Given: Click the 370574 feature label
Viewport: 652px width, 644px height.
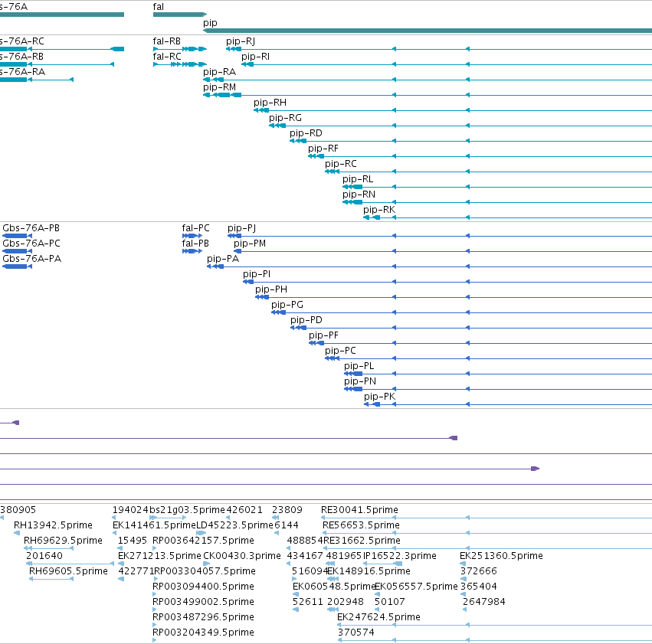Looking at the screenshot, I should click(x=356, y=633).
